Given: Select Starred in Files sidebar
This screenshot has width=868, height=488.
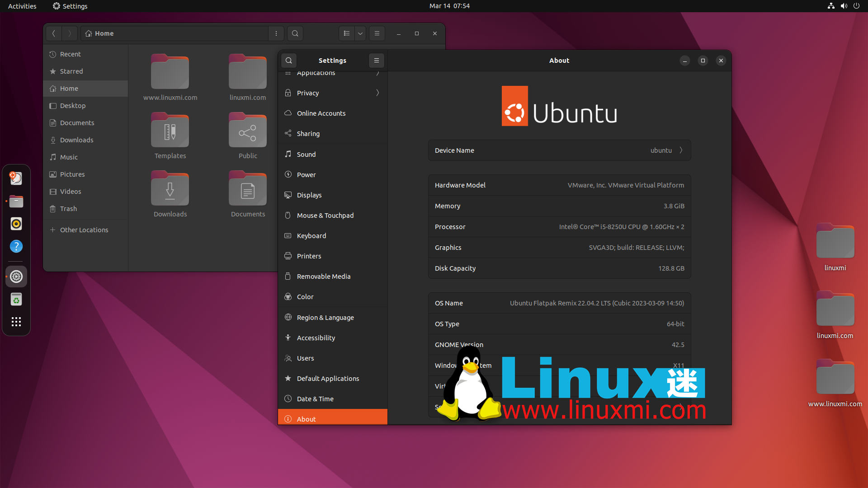Looking at the screenshot, I should pyautogui.click(x=85, y=71).
